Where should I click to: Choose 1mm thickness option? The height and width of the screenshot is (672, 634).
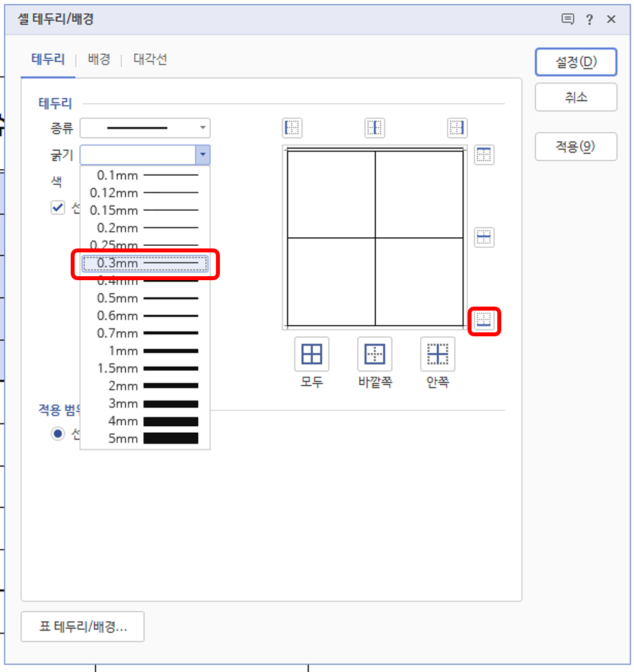[x=145, y=351]
